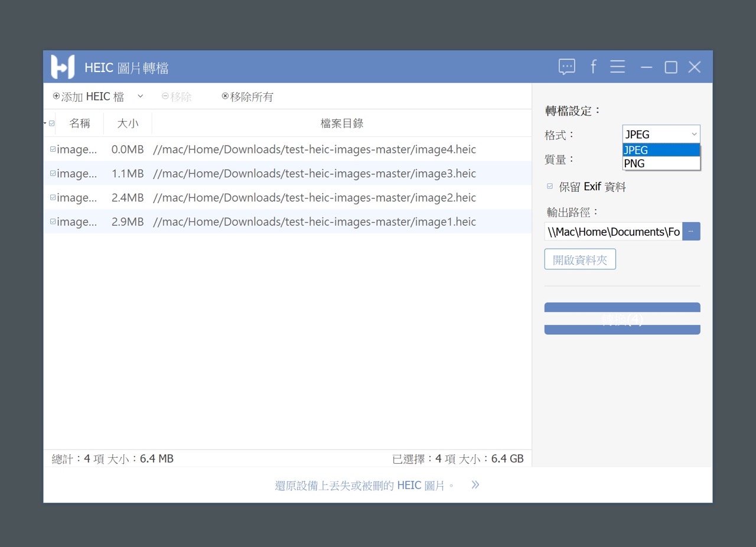This screenshot has width=756, height=547.
Task: Select PNG in the format list
Action: coord(661,164)
